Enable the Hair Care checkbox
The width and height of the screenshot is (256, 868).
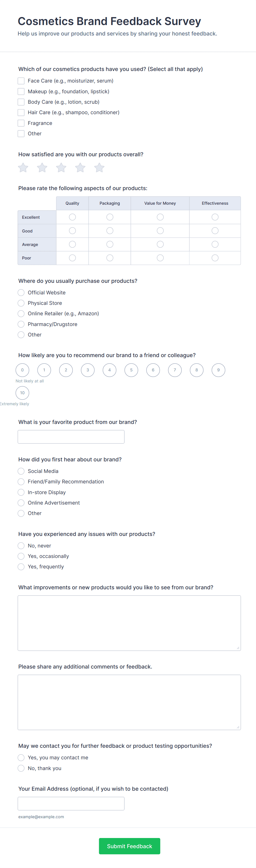[x=21, y=113]
